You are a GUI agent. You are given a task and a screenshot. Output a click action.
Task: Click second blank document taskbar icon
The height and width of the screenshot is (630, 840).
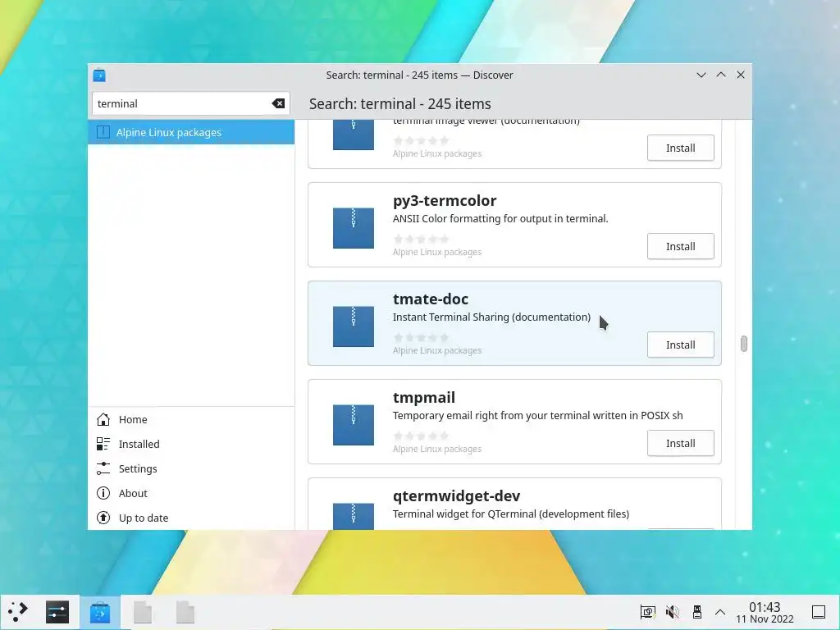tap(185, 612)
